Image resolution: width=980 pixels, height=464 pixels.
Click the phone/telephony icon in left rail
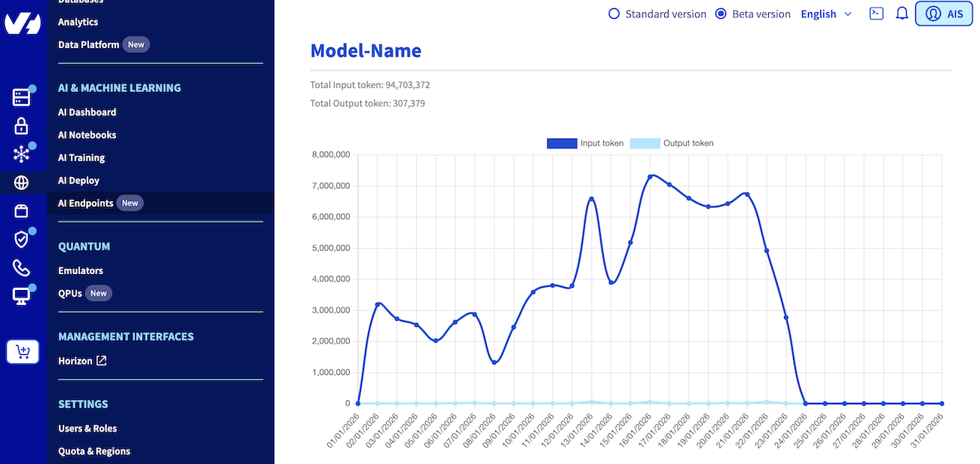pyautogui.click(x=23, y=267)
